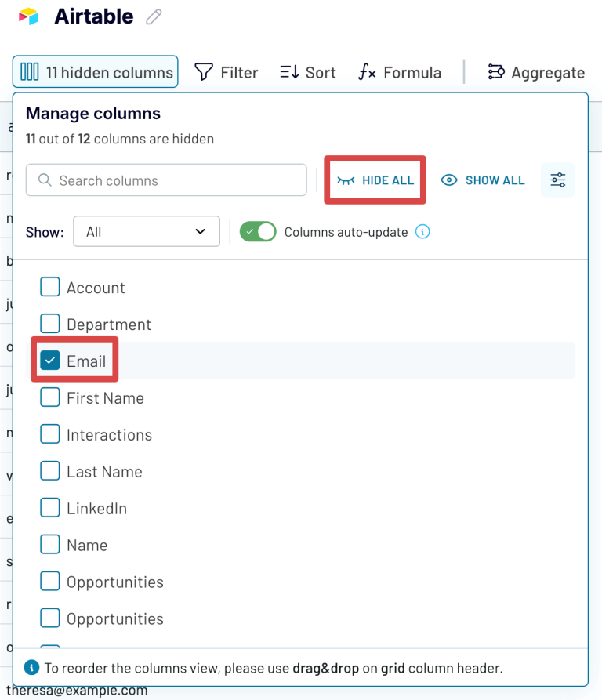Click the Search columns input field
Image resolution: width=602 pixels, height=700 pixels.
pos(166,180)
